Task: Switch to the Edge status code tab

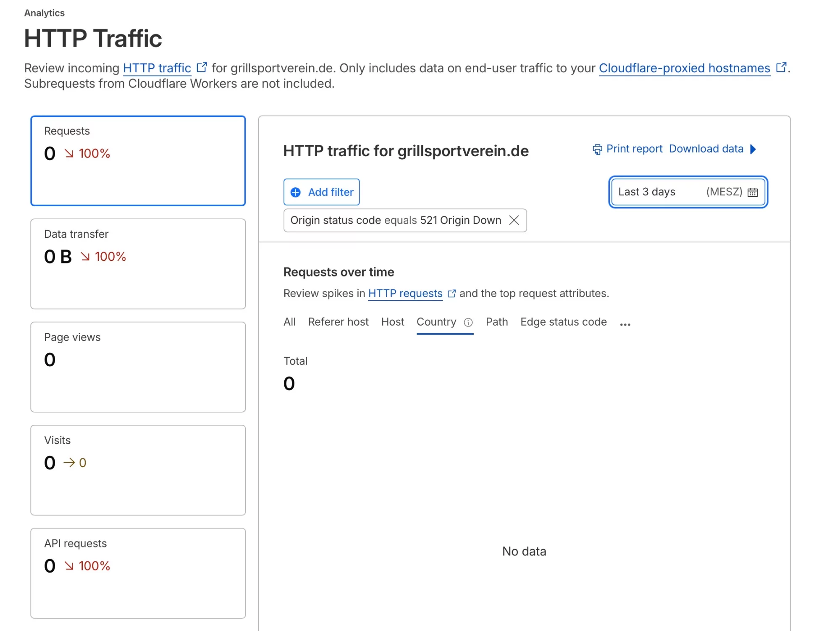Action: point(564,322)
